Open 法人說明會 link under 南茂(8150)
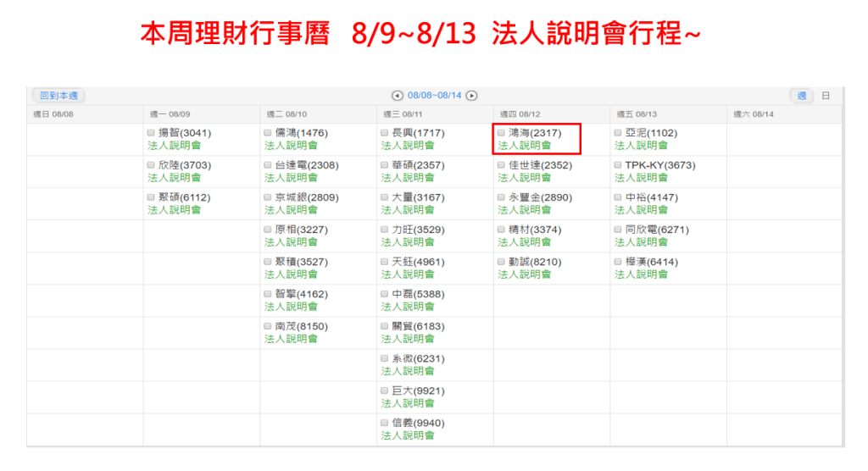 click(x=291, y=339)
